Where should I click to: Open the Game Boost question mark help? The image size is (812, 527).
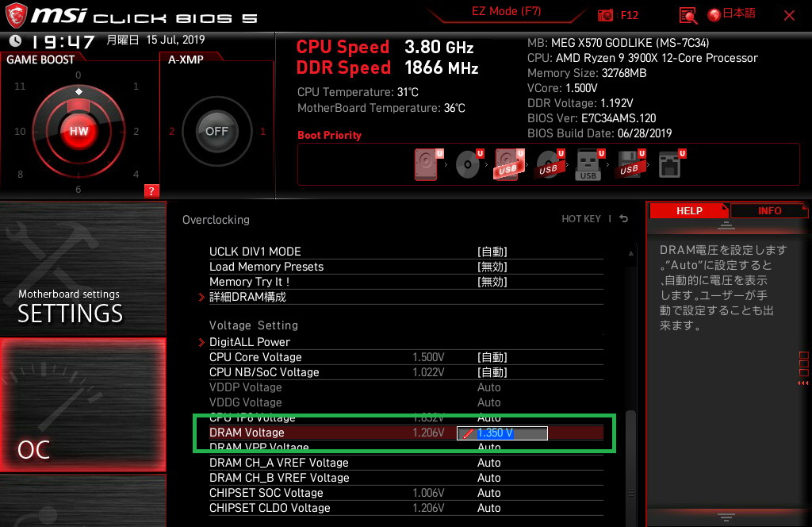[x=151, y=190]
